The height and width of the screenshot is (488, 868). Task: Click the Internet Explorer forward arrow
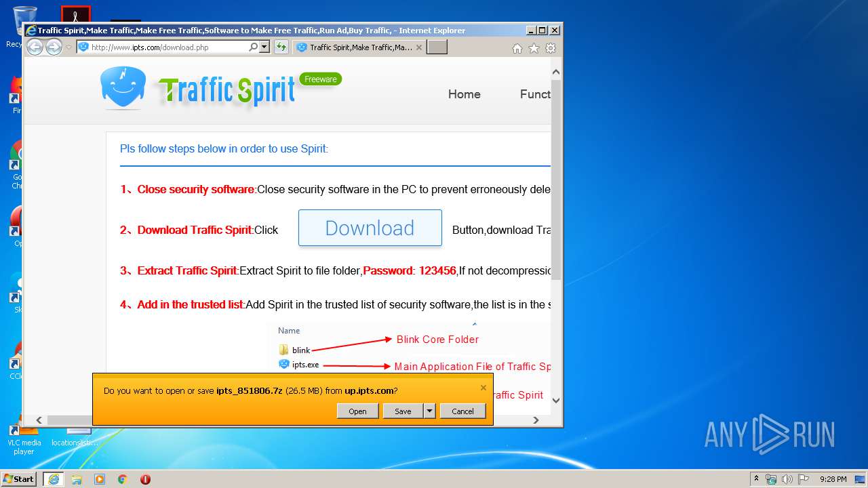point(54,47)
